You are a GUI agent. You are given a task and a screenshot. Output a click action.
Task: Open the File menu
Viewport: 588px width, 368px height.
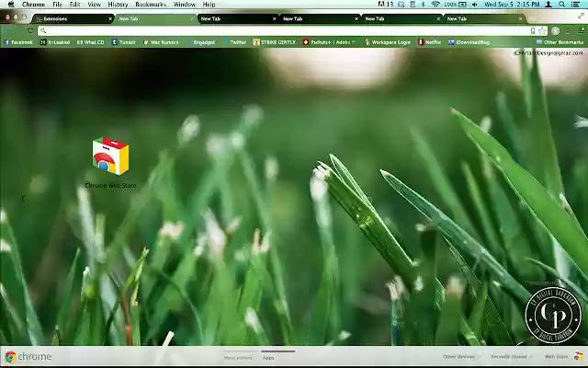57,4
